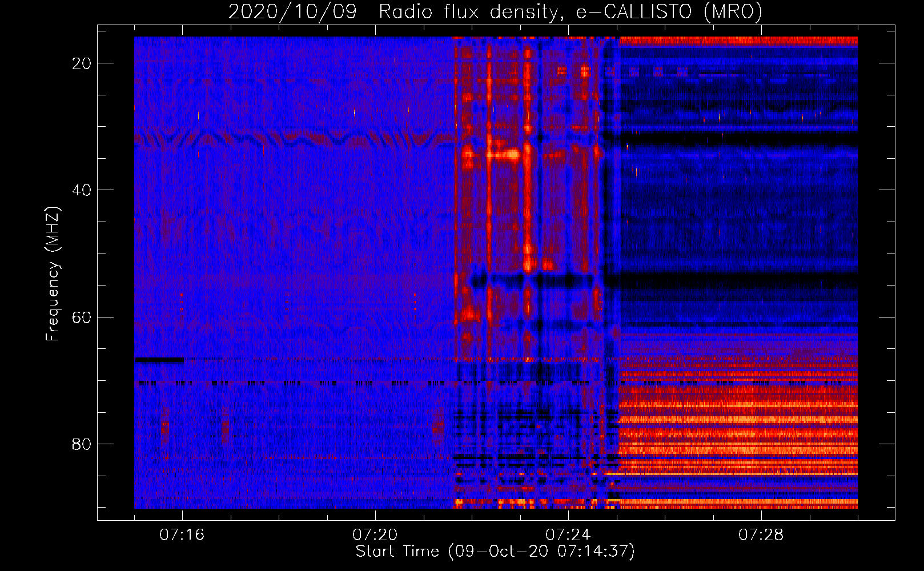
Task: Click the 07:24 time tick label
Action: coord(568,535)
